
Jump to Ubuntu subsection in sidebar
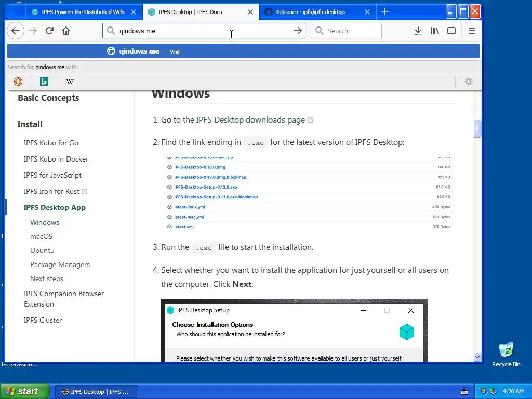(42, 250)
